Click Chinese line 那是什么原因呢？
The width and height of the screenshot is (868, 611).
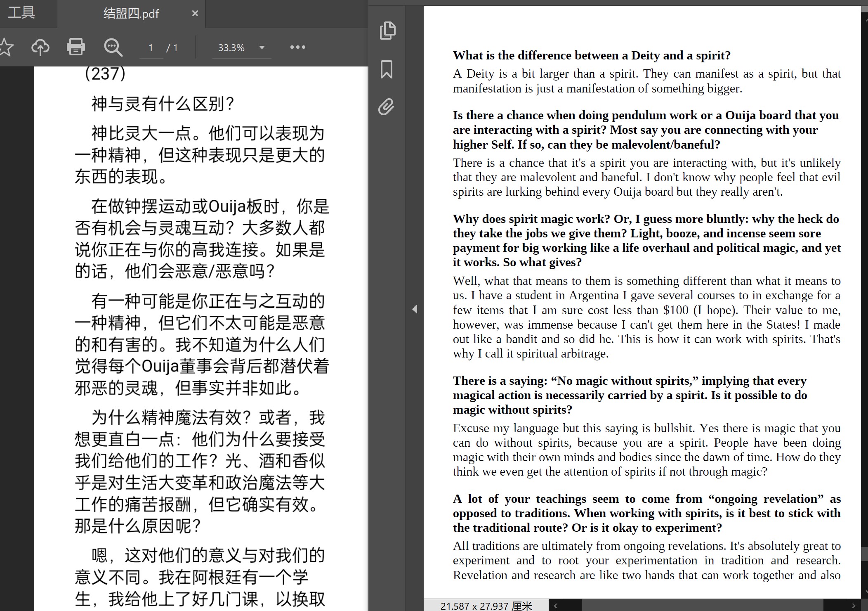tap(138, 526)
